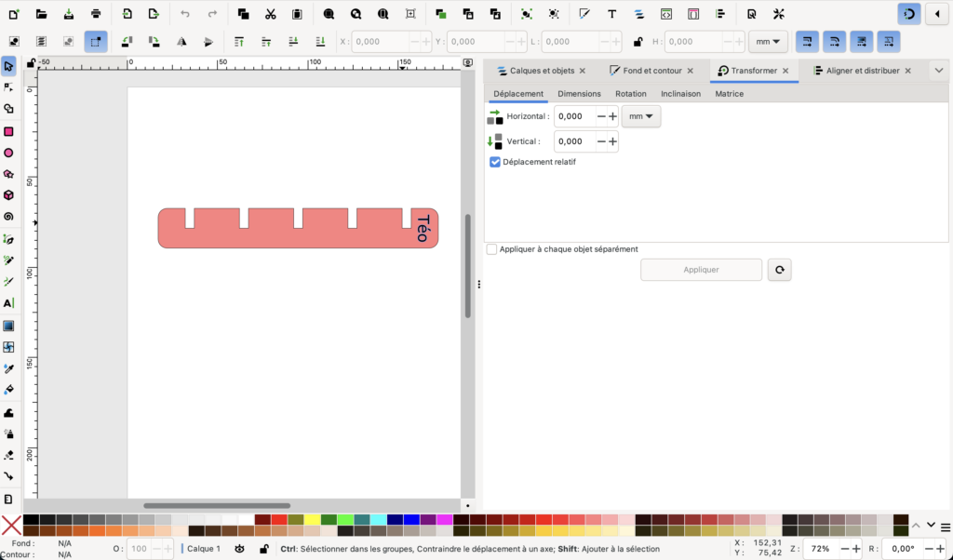Screen dimensions: 953x560
Task: Open the toolbar mm units dropdown
Action: tap(768, 42)
